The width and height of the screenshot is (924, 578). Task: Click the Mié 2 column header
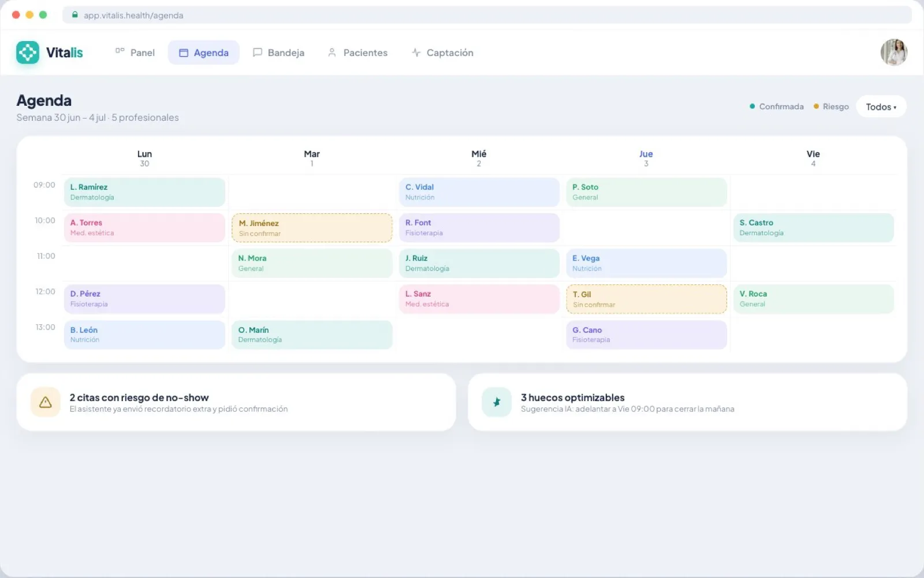tap(479, 158)
